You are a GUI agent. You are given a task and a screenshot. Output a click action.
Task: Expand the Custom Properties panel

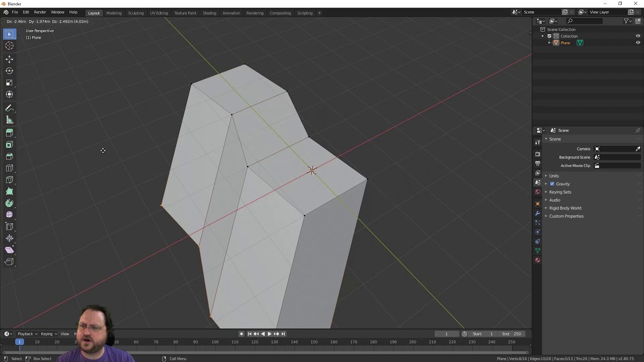pos(566,216)
